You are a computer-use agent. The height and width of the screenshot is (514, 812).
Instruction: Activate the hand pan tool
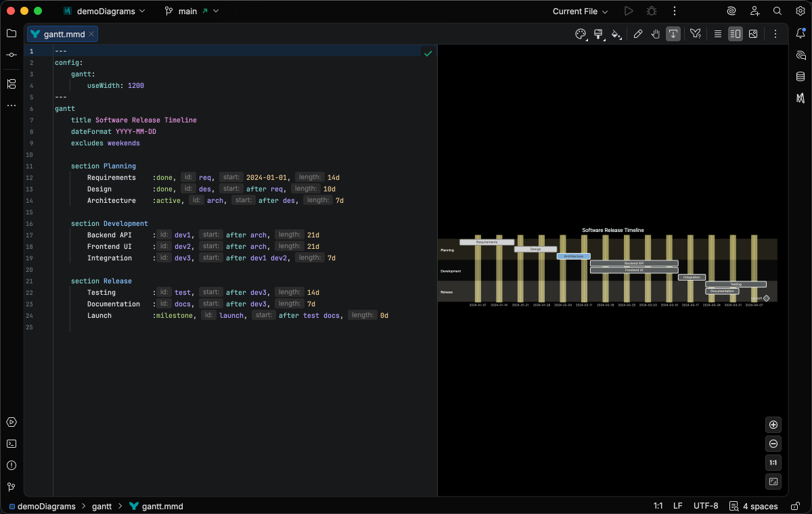tap(655, 34)
